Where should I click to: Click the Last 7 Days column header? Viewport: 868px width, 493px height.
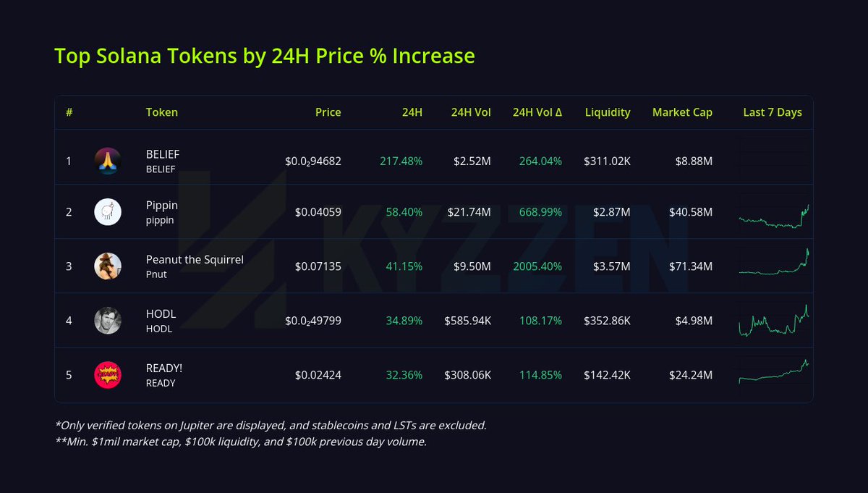773,112
